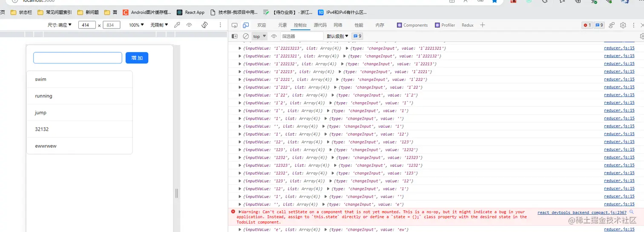The width and height of the screenshot is (644, 232).
Task: Select the ewwrwew list item
Action: [x=80, y=146]
